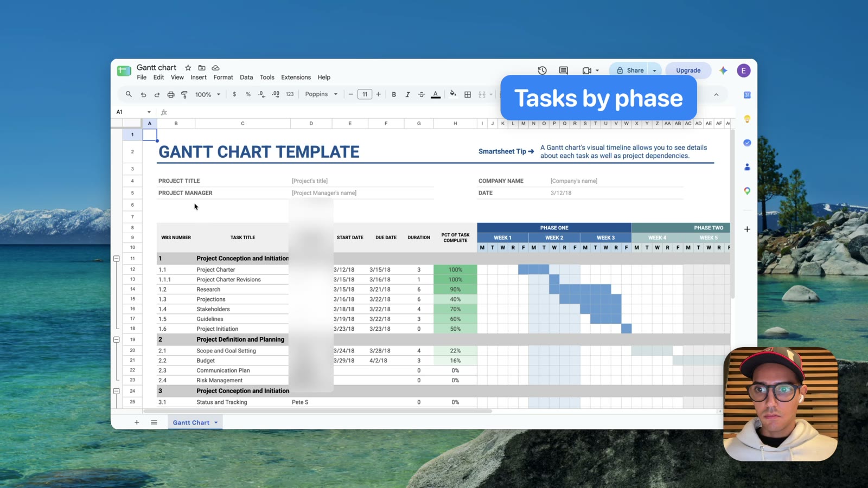
Task: Add a new sheet with plus button
Action: tap(137, 422)
